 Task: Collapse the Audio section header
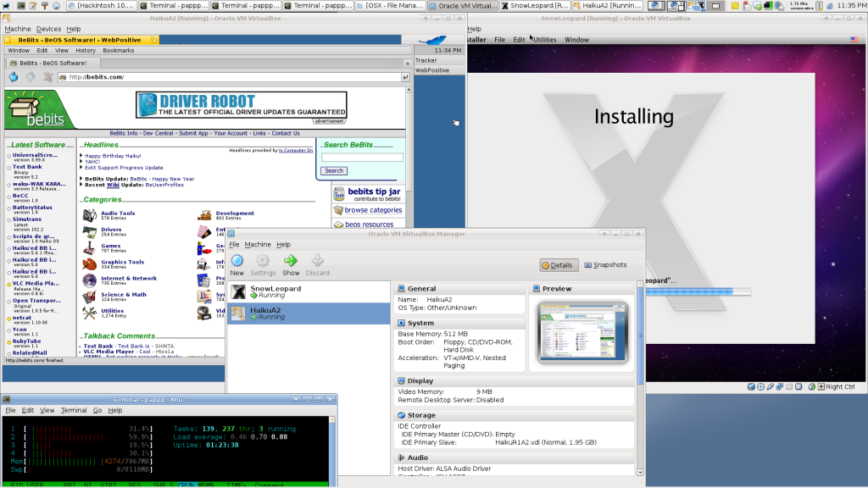coord(515,458)
